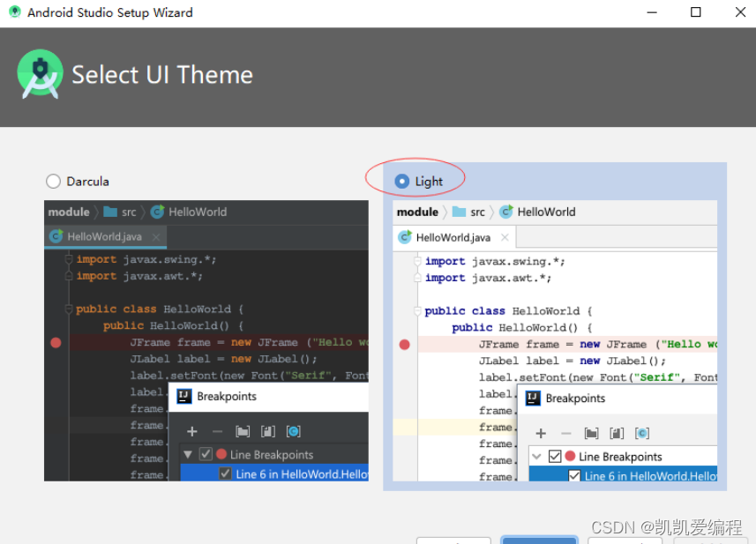Select the Darcula theme radio button
756x544 pixels.
53,181
